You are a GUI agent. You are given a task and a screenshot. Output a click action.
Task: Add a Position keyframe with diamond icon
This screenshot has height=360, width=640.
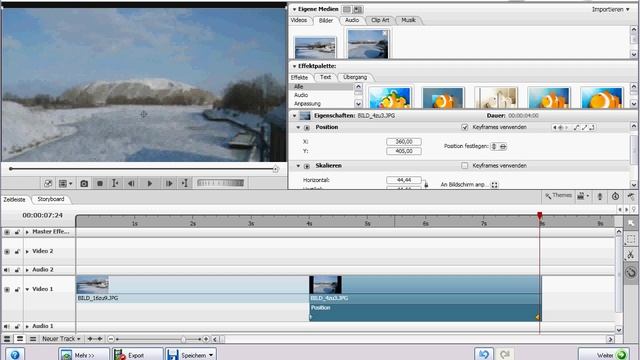[x=560, y=127]
